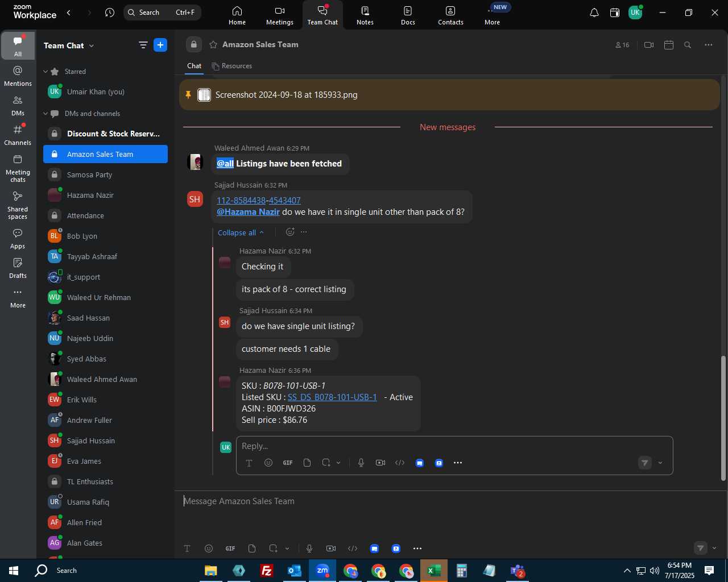Image resolution: width=728 pixels, height=582 pixels.
Task: Expand reply send options dropdown
Action: pyautogui.click(x=660, y=463)
